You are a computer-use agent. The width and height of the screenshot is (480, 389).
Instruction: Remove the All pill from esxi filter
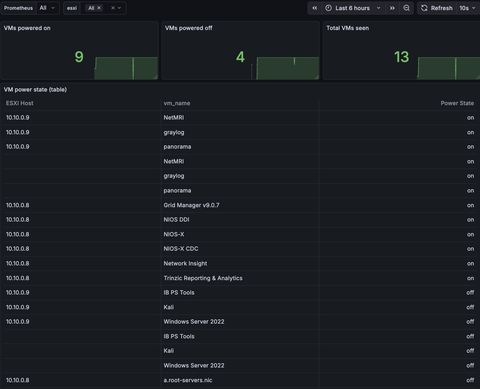(x=99, y=8)
